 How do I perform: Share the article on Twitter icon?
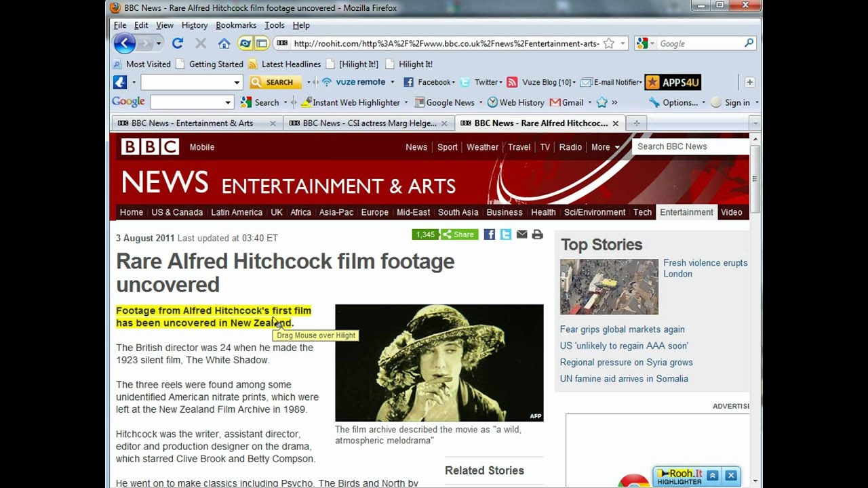pos(506,235)
